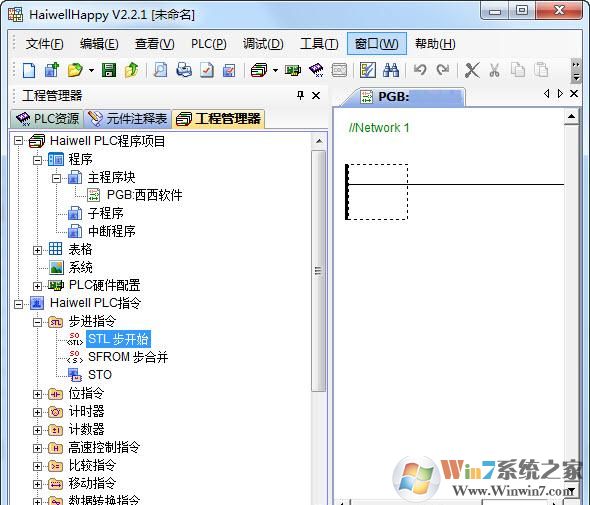Viewport: 590px width, 505px height.
Task: Click the New file toolbar icon
Action: pos(29,70)
